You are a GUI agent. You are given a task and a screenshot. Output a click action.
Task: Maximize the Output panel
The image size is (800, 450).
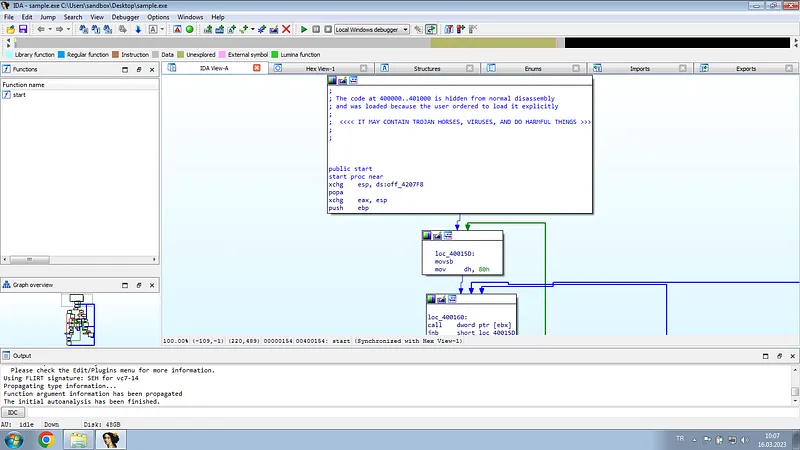pyautogui.click(x=765, y=356)
